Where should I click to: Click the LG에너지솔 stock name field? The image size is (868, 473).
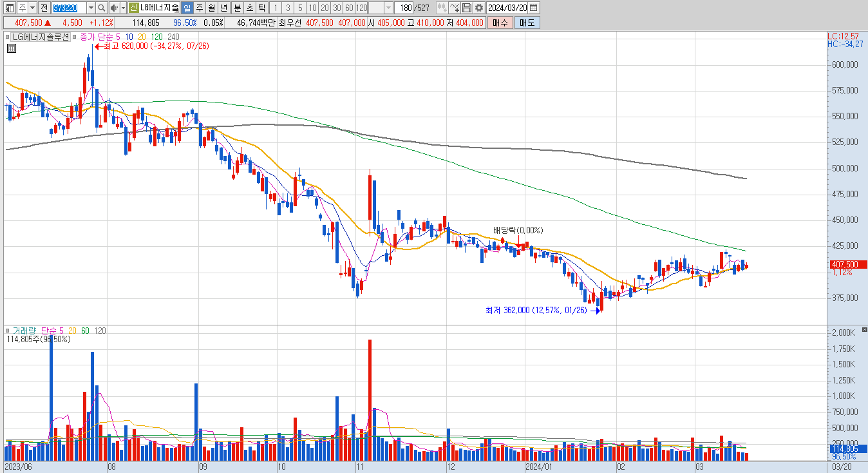click(x=160, y=8)
